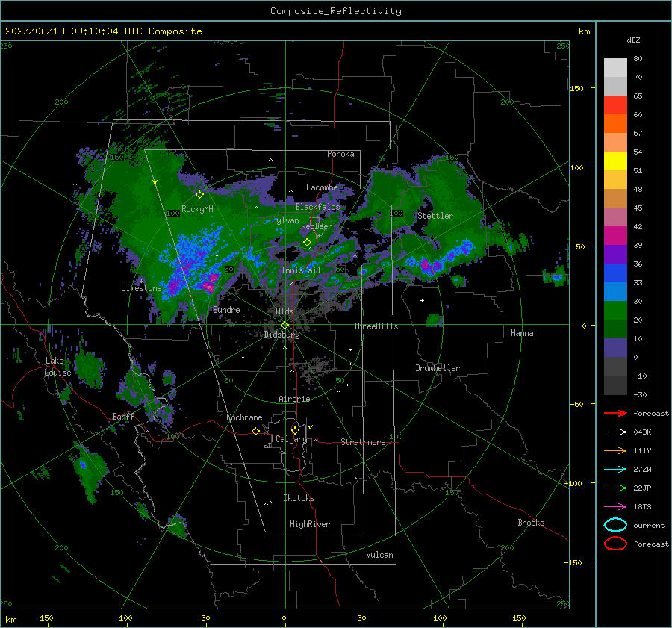Click the Ponoka city label
The height and width of the screenshot is (628, 672).
(x=340, y=154)
